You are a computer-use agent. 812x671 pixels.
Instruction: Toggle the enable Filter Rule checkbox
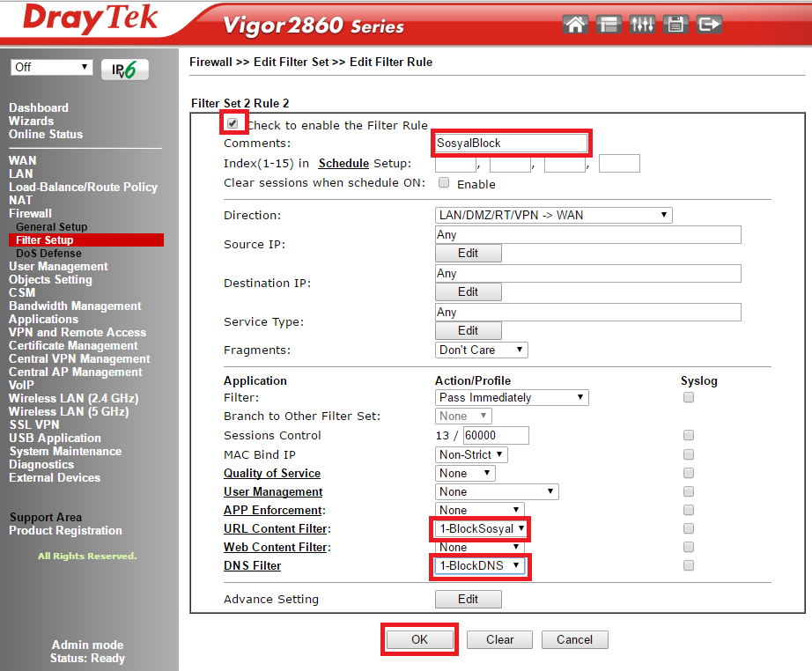point(233,124)
